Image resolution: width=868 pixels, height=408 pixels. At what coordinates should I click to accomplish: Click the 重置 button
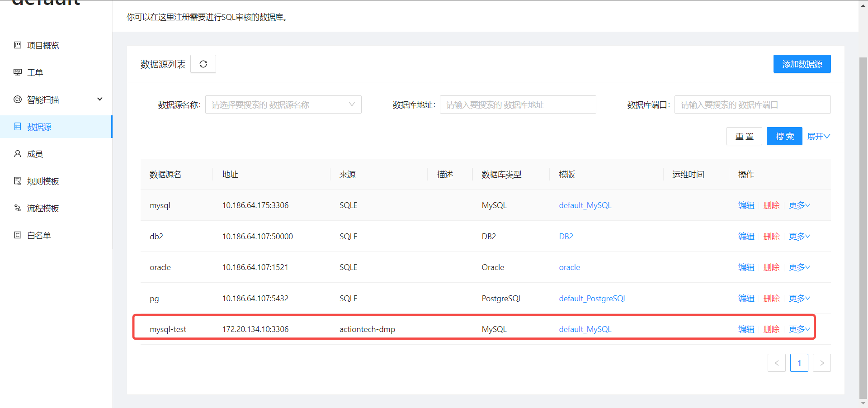pyautogui.click(x=744, y=136)
